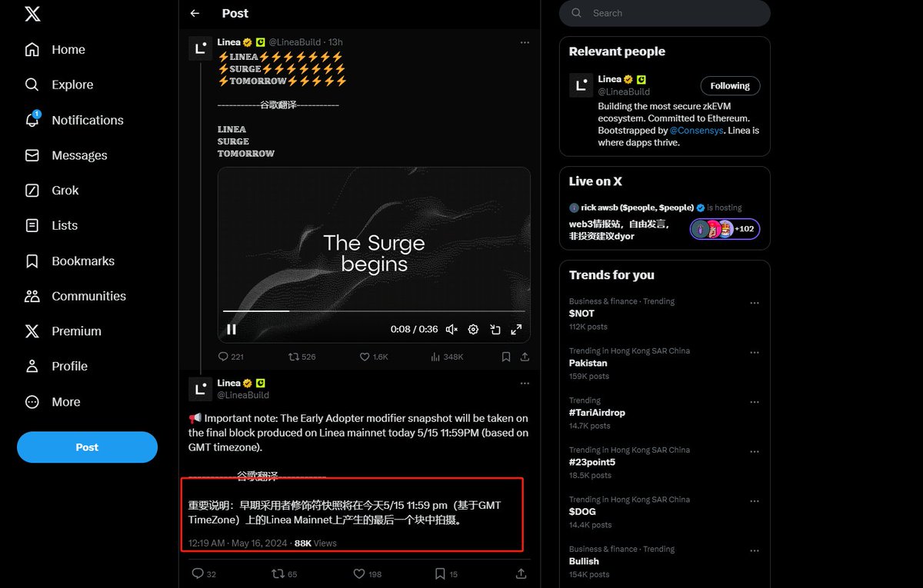Open video settings gear
Screen dimensions: 923x588
(x=474, y=329)
